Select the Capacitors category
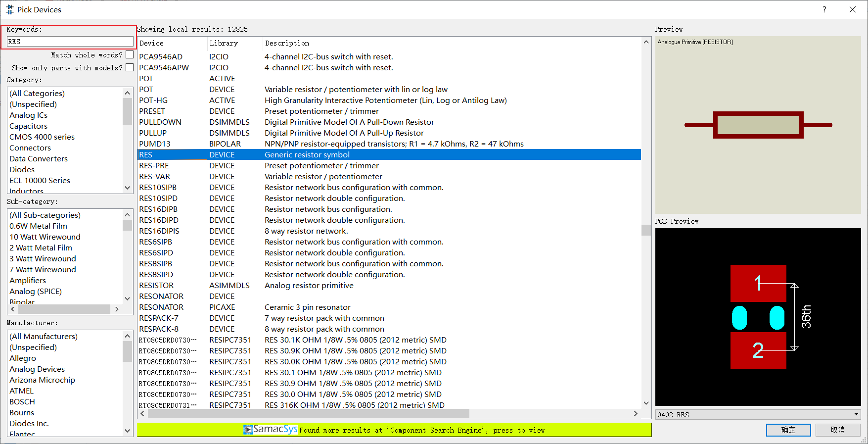The image size is (868, 444). pos(28,126)
